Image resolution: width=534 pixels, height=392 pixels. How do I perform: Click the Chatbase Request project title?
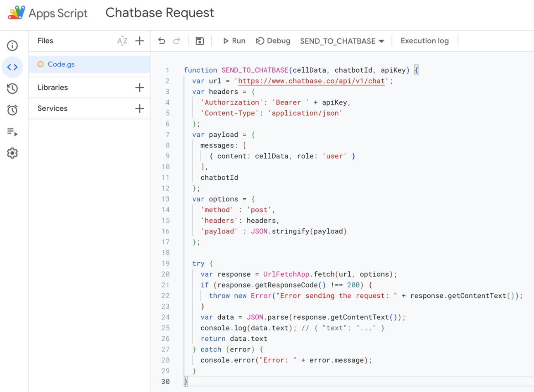point(160,13)
